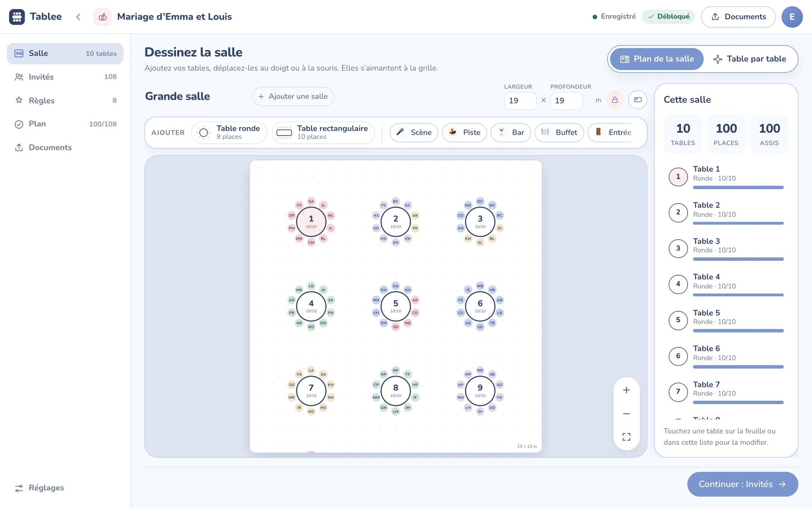Click guest MF seat at table 8
812x508 pixels.
[x=395, y=370]
